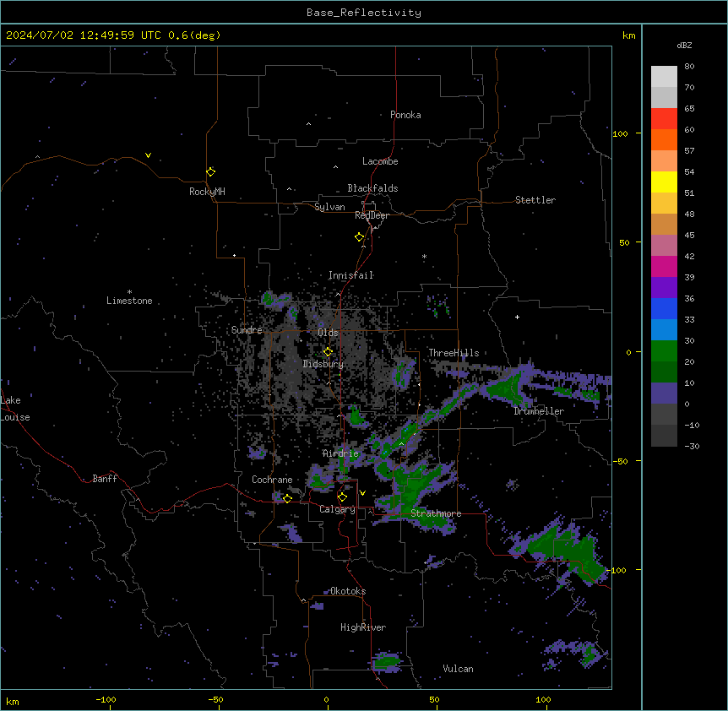This screenshot has height=711, width=728.
Task: Pick the green 20-30 dBZ legend swatch
Action: pyautogui.click(x=664, y=351)
